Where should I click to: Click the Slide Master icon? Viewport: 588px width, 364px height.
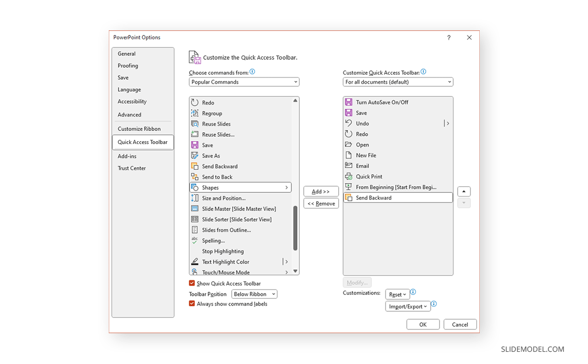pyautogui.click(x=195, y=209)
